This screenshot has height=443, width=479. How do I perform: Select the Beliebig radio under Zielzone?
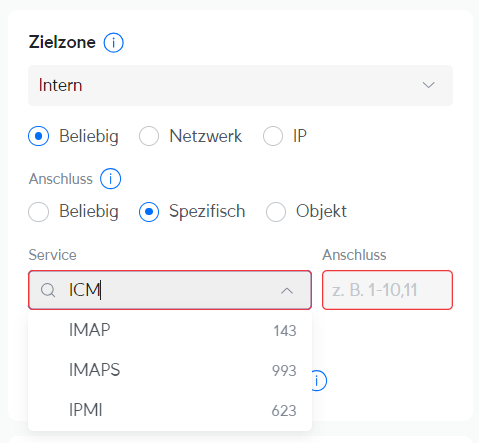(39, 136)
